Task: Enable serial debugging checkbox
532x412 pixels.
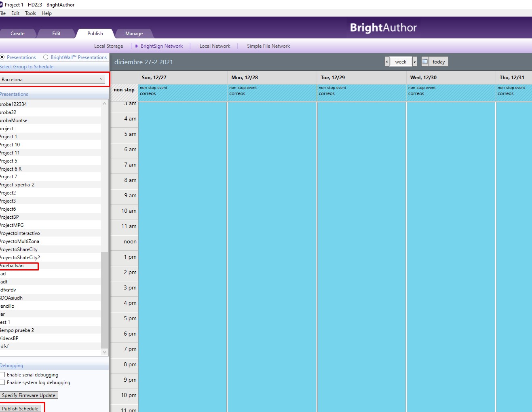Action: click(x=2, y=375)
